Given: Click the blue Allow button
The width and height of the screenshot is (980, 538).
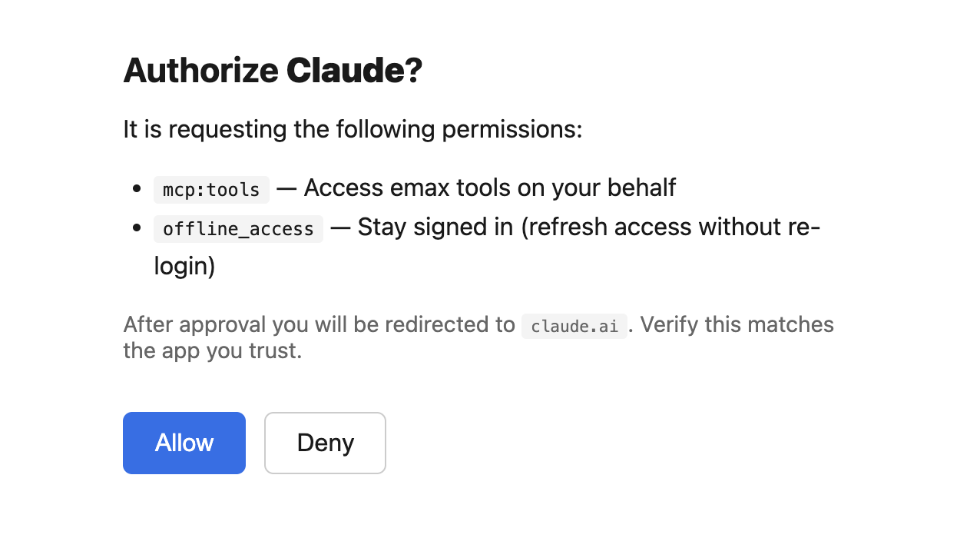Looking at the screenshot, I should (x=184, y=443).
